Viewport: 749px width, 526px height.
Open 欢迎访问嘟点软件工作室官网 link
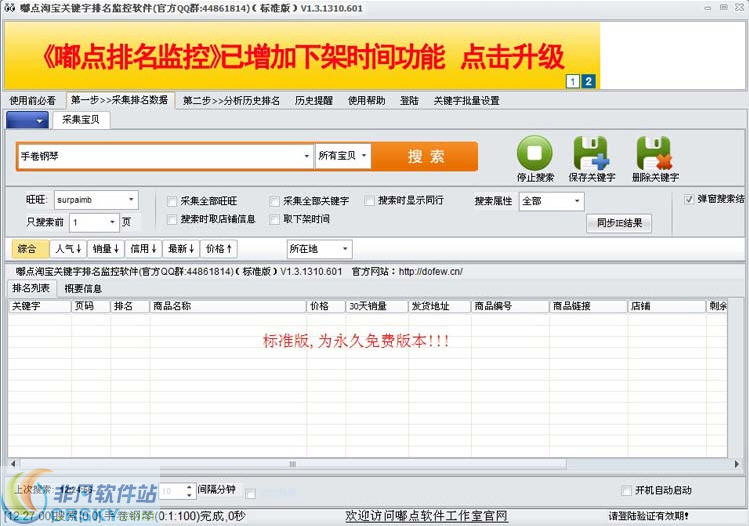(426, 516)
